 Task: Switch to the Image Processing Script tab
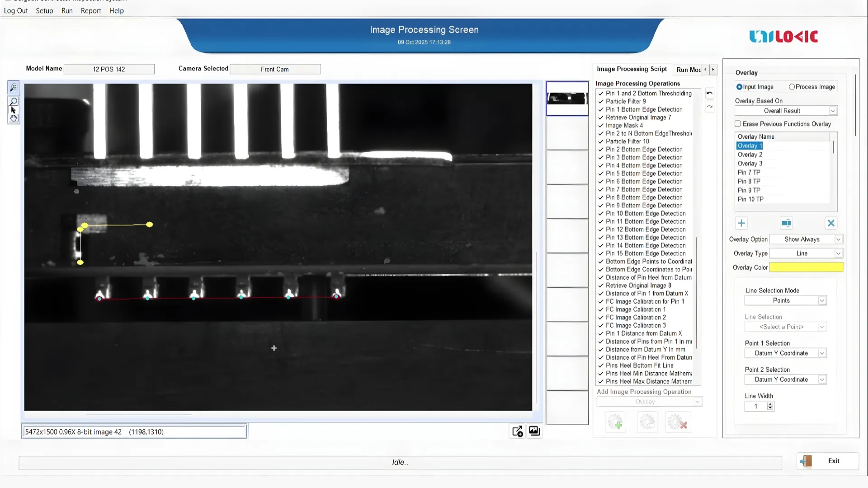coord(632,69)
